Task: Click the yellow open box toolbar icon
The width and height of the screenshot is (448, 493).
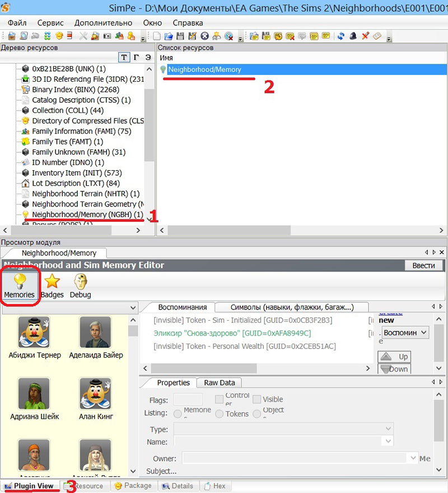Action: pyautogui.click(x=59, y=36)
